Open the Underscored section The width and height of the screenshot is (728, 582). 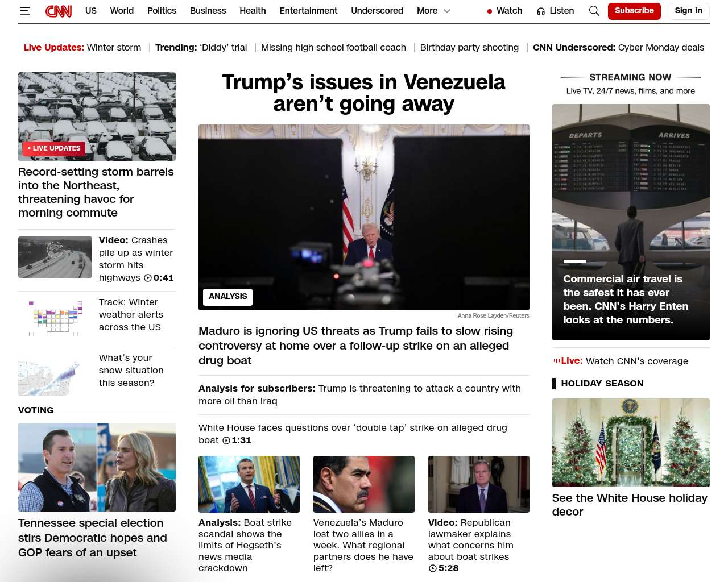click(377, 11)
